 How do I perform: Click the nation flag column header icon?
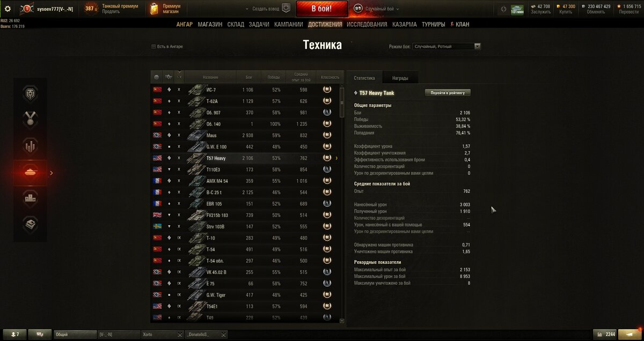[x=156, y=77]
